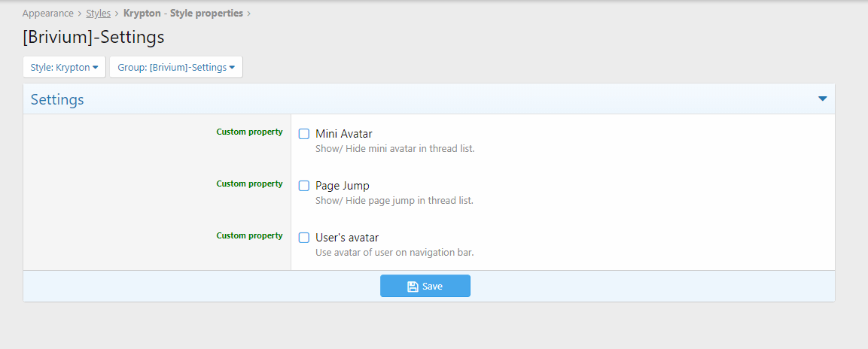Click the Settings section header title
868x349 pixels.
pos(57,99)
